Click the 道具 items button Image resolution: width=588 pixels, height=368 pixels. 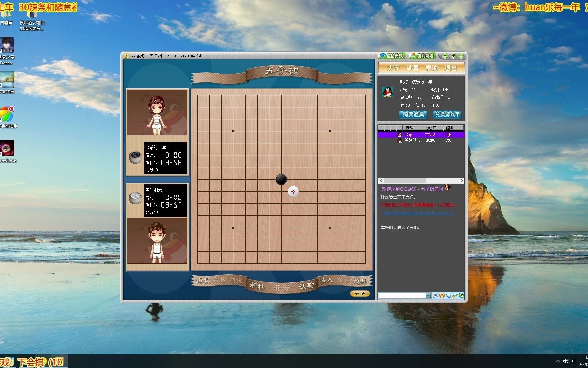[360, 281]
